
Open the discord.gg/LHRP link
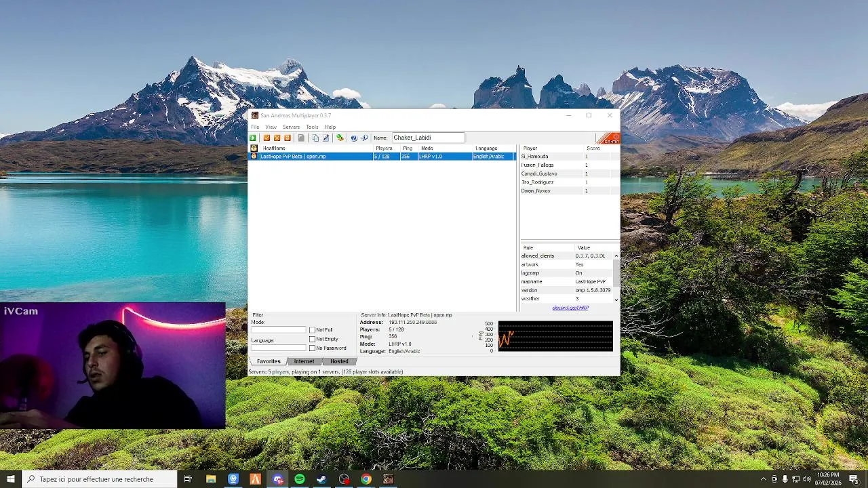(570, 308)
